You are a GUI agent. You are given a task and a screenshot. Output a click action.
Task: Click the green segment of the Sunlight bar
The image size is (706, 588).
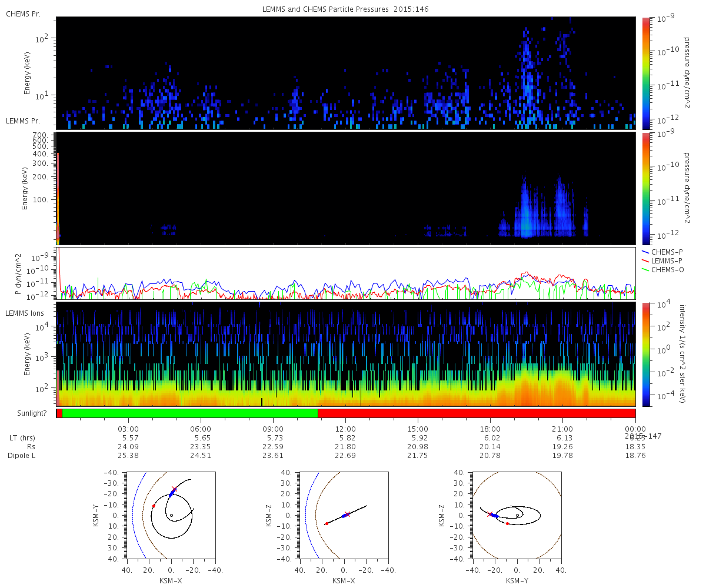189,413
